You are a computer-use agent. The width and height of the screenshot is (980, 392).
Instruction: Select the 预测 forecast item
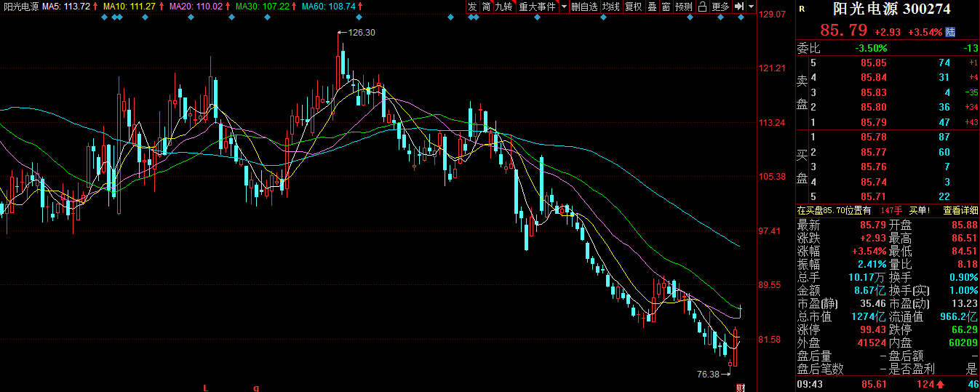[684, 7]
